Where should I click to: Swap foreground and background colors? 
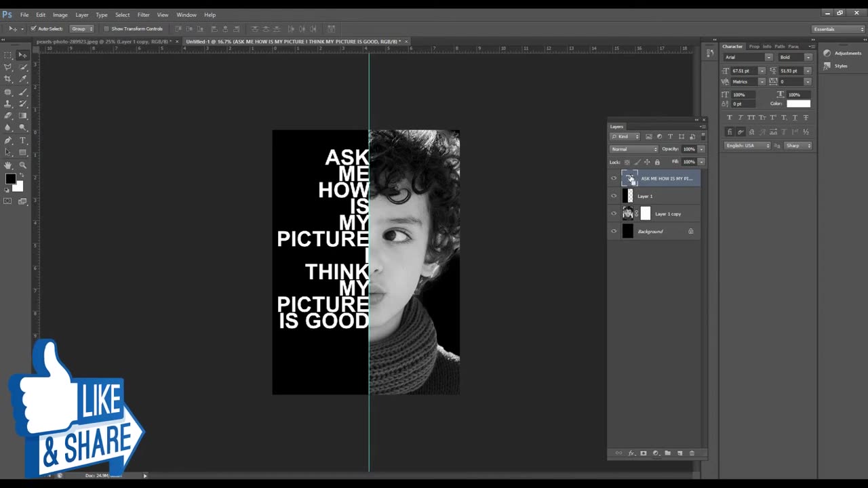tap(22, 176)
